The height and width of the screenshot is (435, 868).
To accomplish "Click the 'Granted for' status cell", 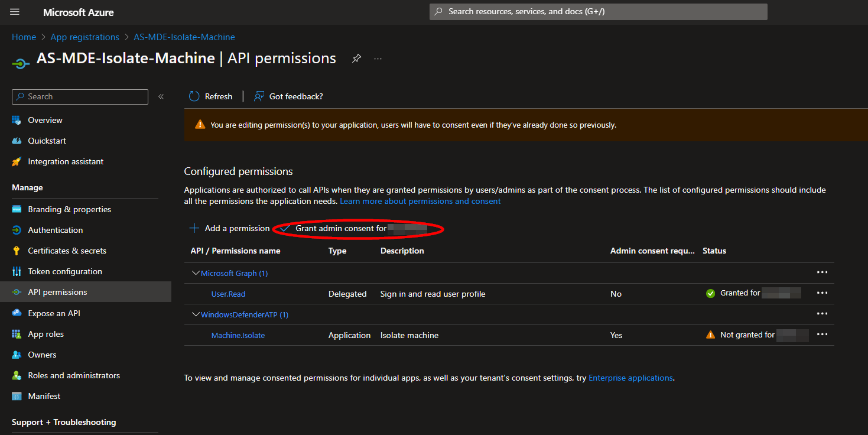I will click(753, 293).
